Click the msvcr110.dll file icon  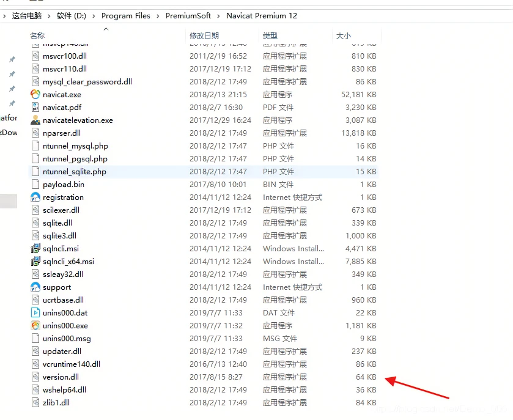point(35,68)
